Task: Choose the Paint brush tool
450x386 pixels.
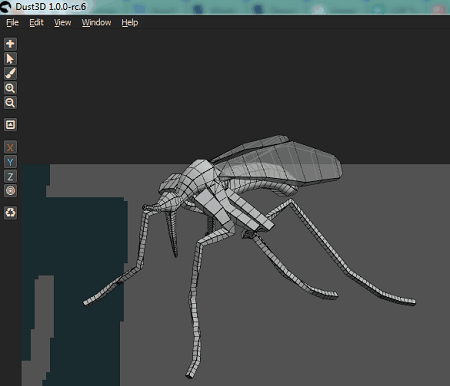Action: coord(10,73)
